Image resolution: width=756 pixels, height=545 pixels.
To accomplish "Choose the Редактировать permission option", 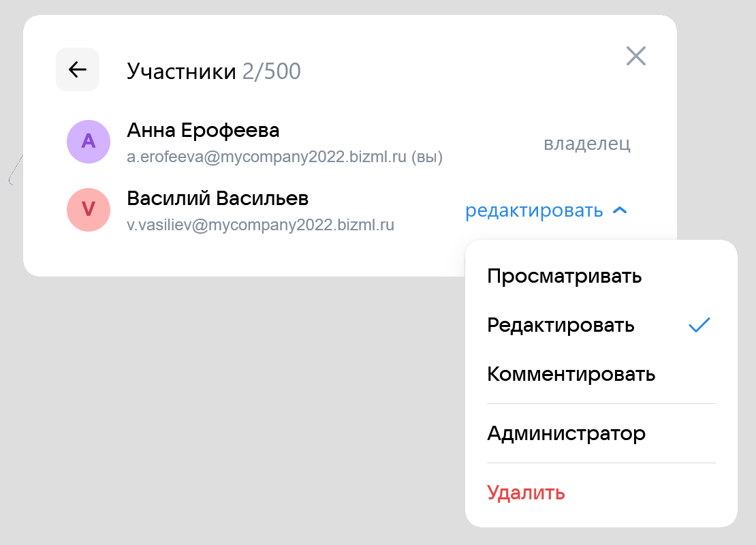I will (561, 326).
